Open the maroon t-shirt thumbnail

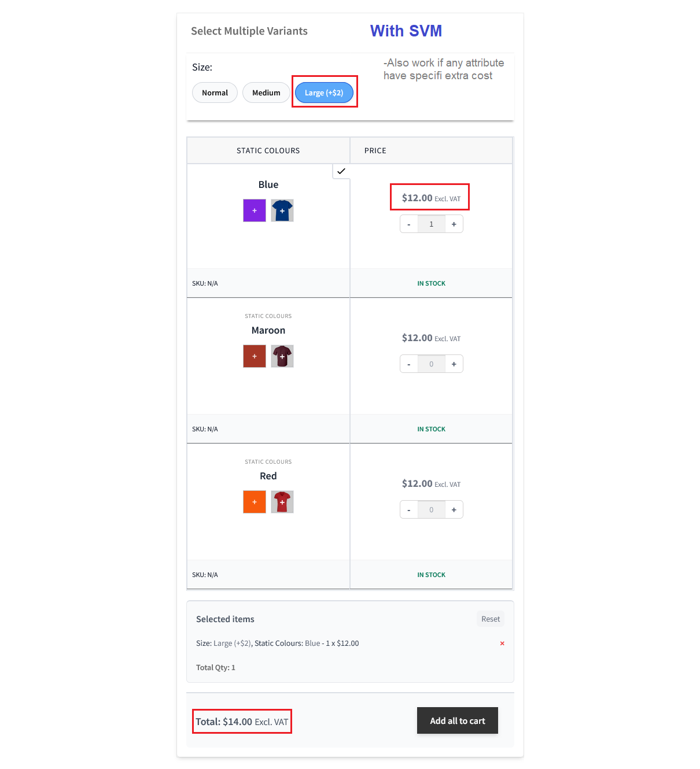pos(282,356)
